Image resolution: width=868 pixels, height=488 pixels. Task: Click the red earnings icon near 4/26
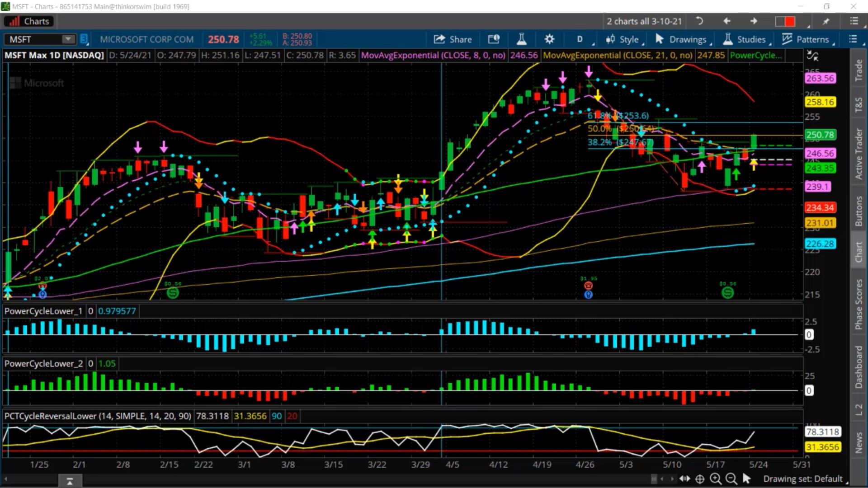588,286
